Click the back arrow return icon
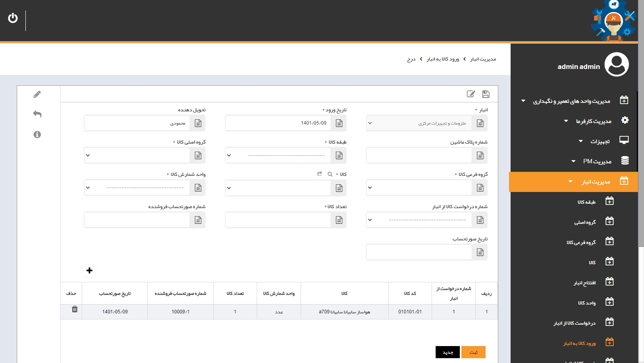This screenshot has width=644, height=363. click(x=37, y=114)
